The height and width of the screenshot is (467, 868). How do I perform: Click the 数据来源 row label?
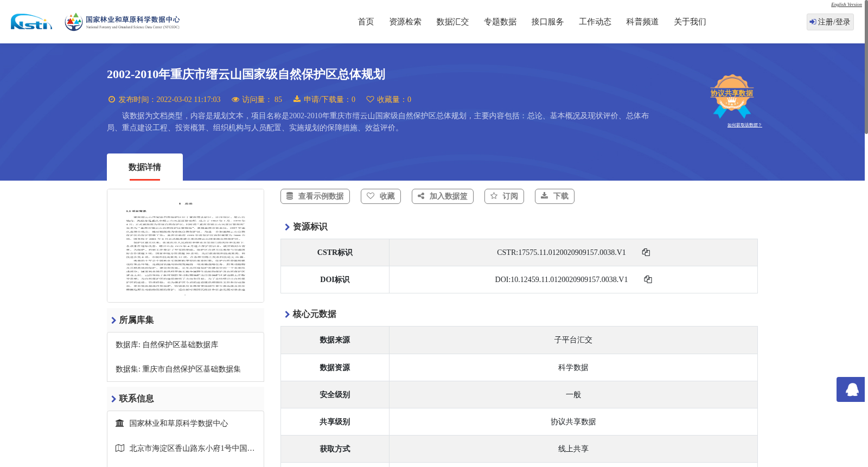click(x=335, y=340)
